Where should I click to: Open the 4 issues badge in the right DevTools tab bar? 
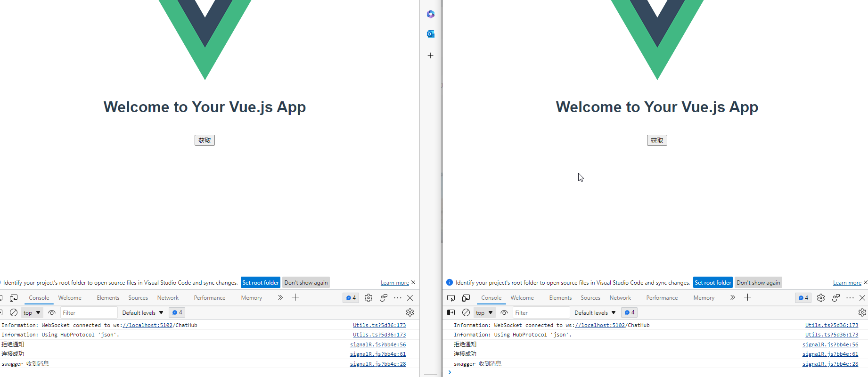point(803,298)
